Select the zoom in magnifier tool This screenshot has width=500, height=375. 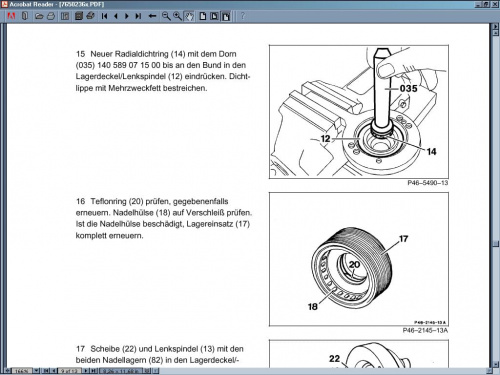point(177,16)
